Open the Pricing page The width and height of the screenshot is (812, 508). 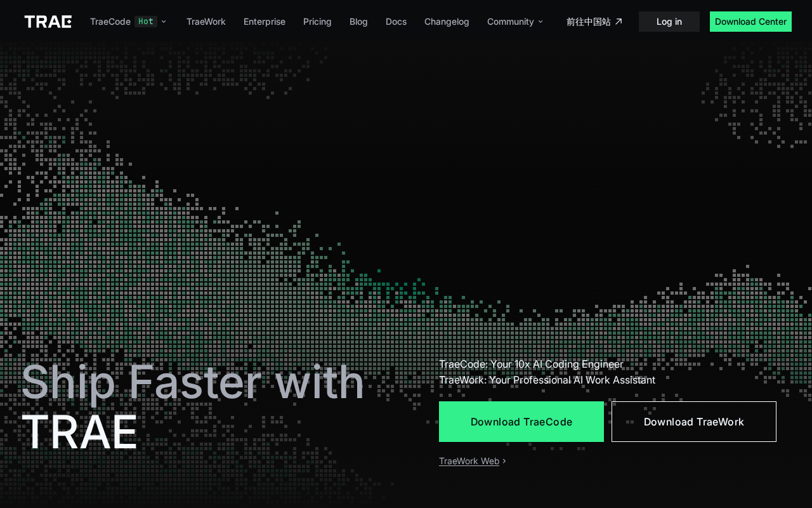(317, 22)
